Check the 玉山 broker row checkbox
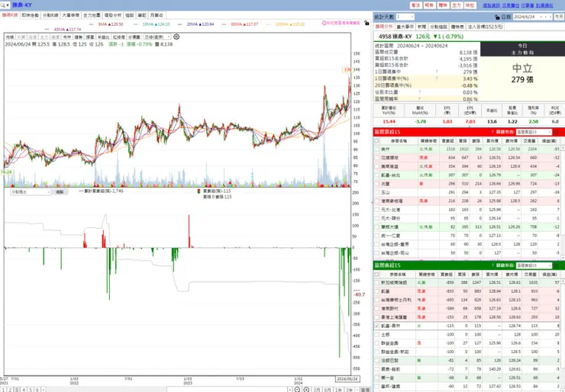The image size is (565, 392). [x=377, y=192]
